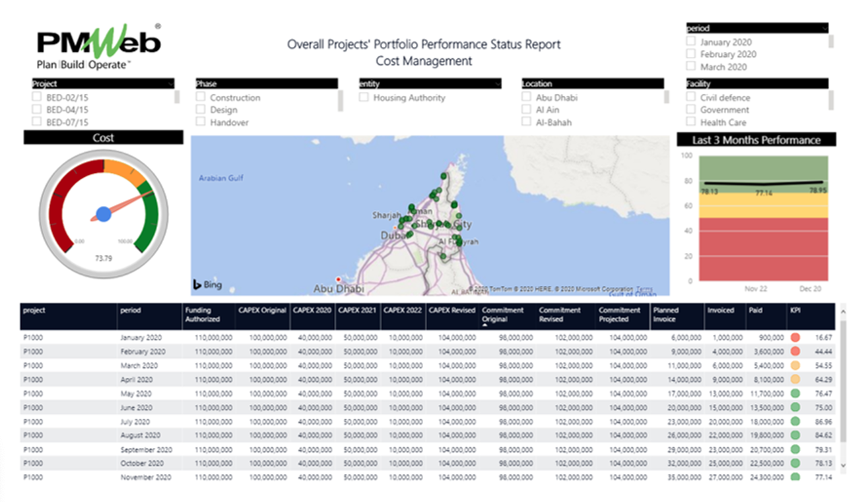
Task: Sort by the Planned Invoice column header
Action: pos(665,314)
